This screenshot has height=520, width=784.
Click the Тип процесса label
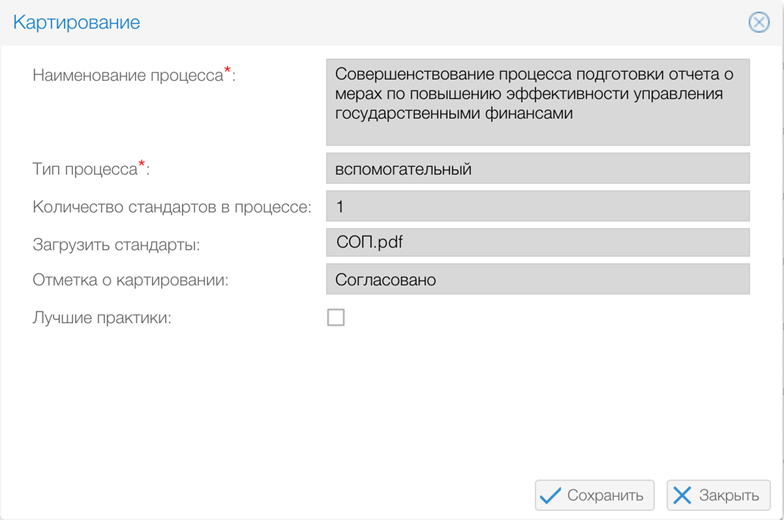[x=84, y=170]
